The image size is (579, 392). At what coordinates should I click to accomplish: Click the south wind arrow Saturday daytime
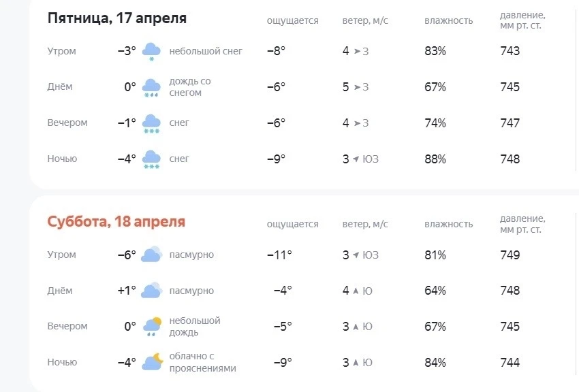pos(356,291)
